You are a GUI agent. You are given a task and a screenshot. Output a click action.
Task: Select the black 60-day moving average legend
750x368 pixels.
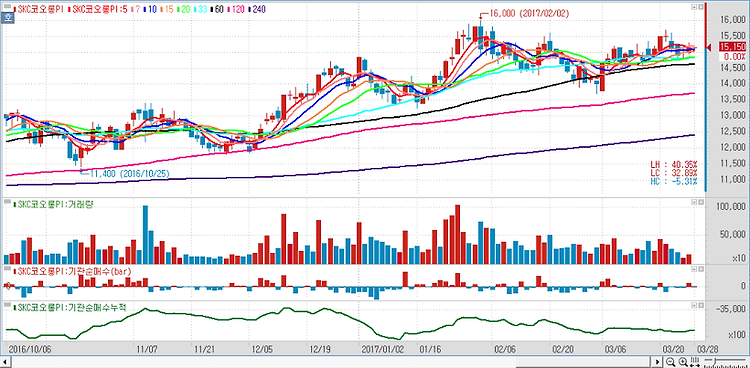(x=217, y=9)
